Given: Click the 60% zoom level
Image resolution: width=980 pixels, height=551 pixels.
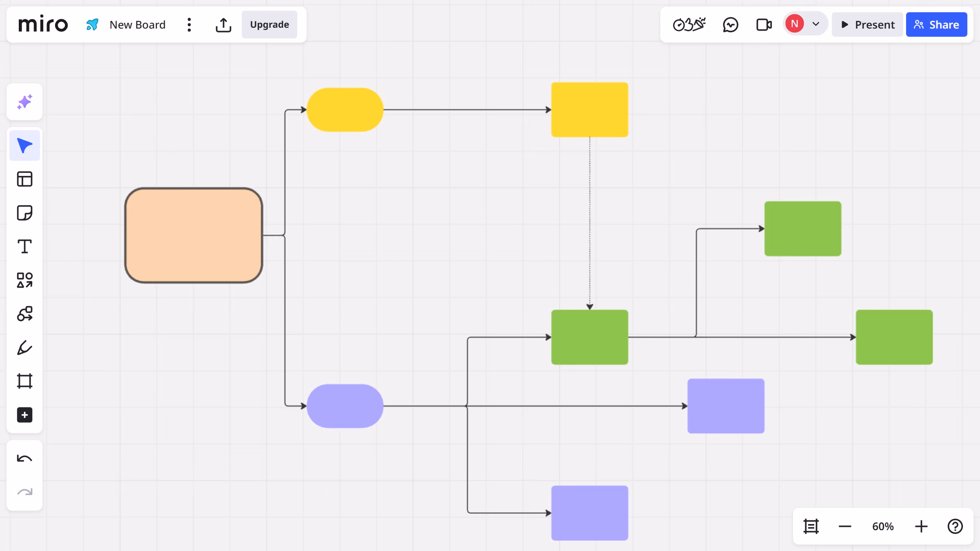Looking at the screenshot, I should [x=883, y=527].
